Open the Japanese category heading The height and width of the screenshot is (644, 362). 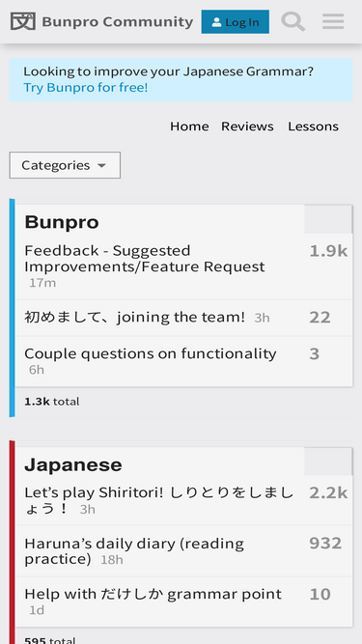pos(73,464)
